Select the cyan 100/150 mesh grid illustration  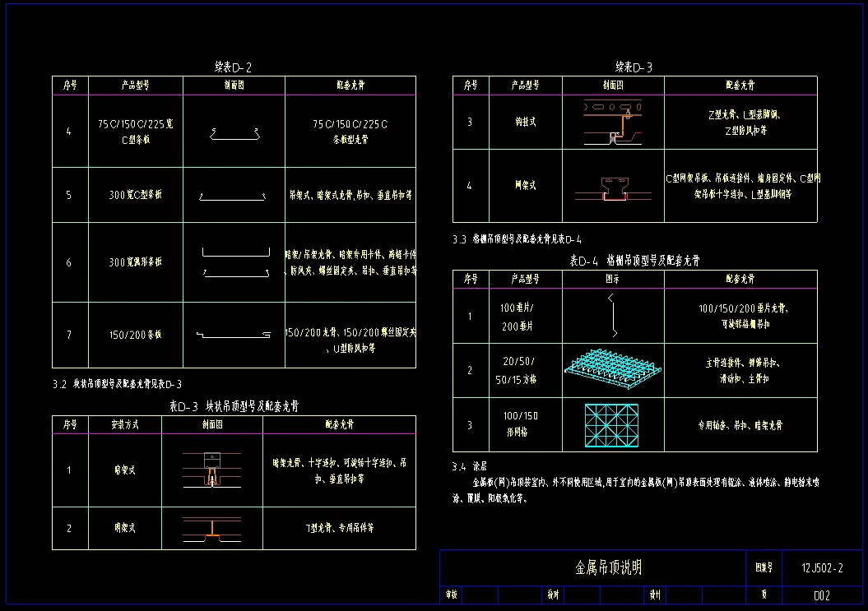[x=613, y=425]
